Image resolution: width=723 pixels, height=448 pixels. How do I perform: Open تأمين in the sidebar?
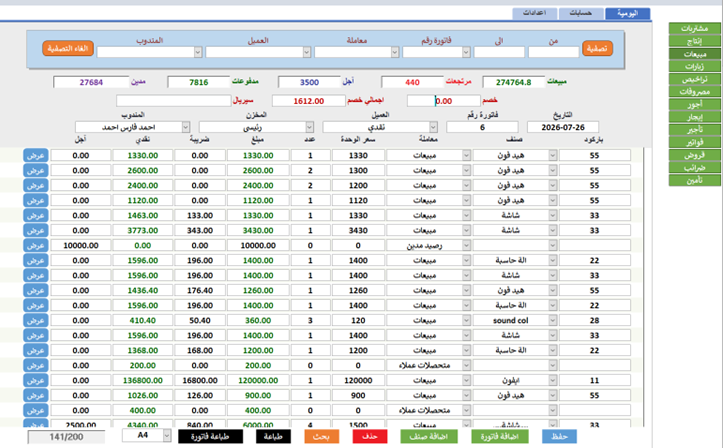(694, 180)
